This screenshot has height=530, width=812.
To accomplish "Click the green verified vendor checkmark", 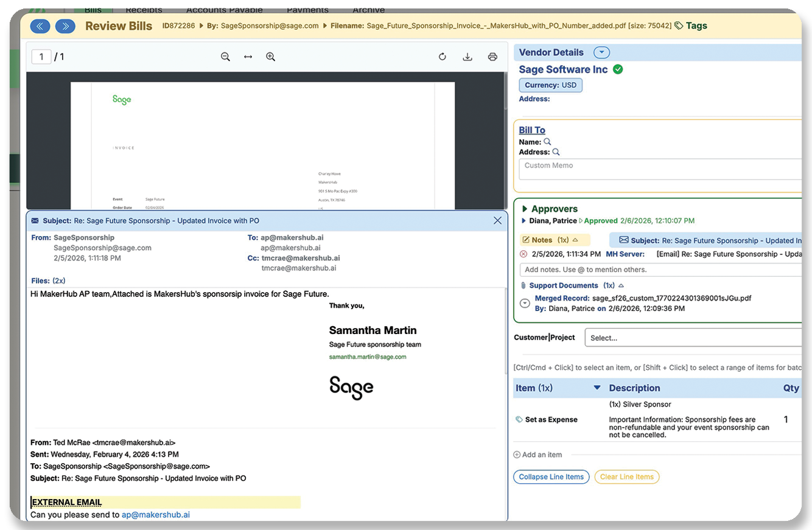I will tap(618, 69).
